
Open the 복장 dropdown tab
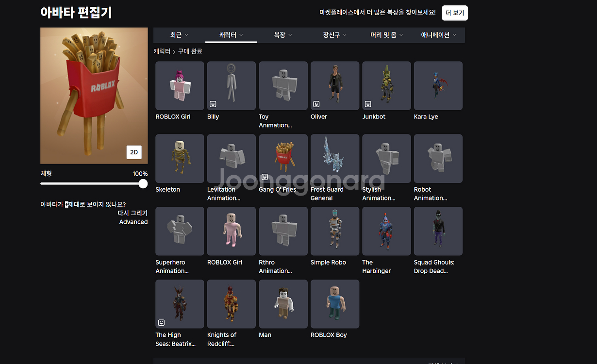[x=283, y=35]
